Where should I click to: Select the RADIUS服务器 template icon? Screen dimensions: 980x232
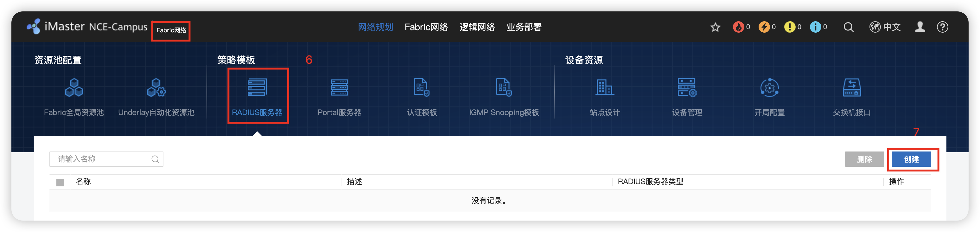(257, 87)
